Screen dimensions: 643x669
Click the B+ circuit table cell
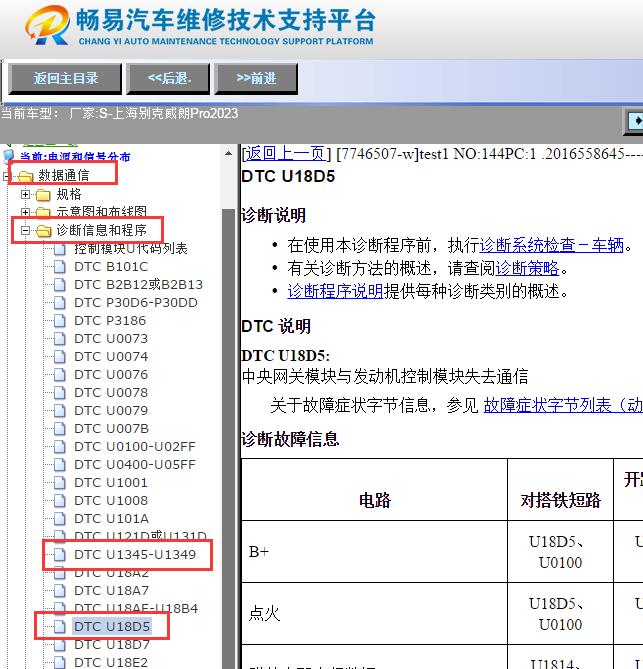pyautogui.click(x=374, y=552)
